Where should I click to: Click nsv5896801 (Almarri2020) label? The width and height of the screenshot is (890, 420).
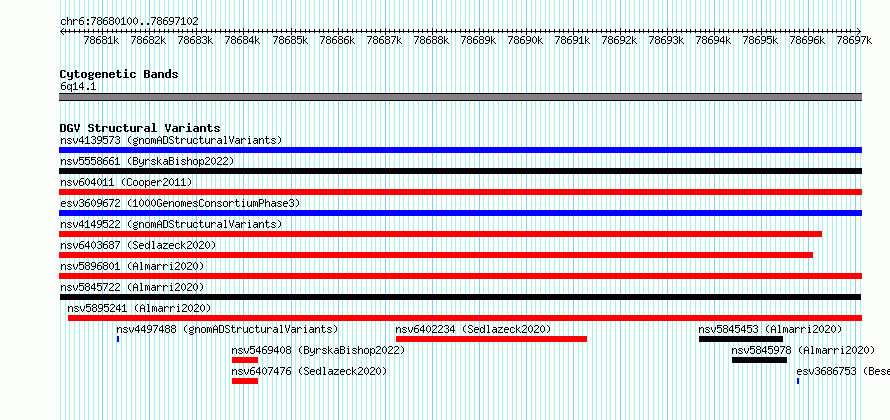pos(132,266)
